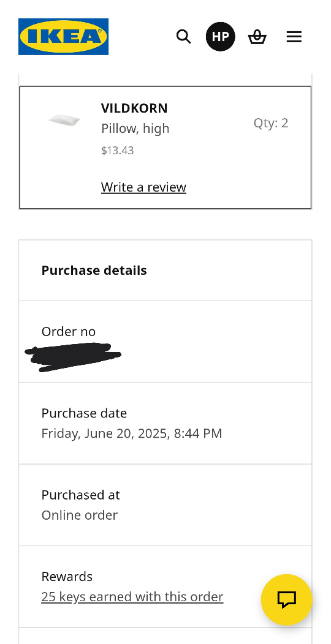Viewport: 331px width, 644px height.
Task: Click the VILDKORN pillow thumbnail image
Action: tap(64, 121)
